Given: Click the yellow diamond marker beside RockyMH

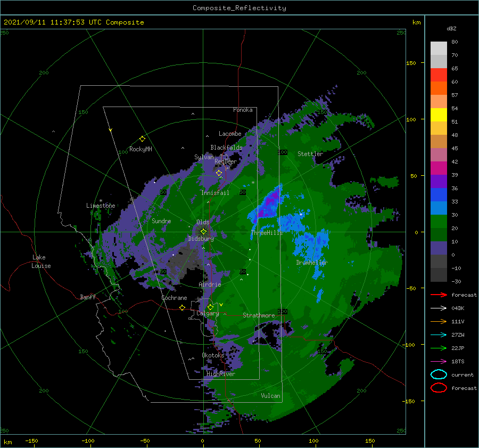Looking at the screenshot, I should 142,139.
